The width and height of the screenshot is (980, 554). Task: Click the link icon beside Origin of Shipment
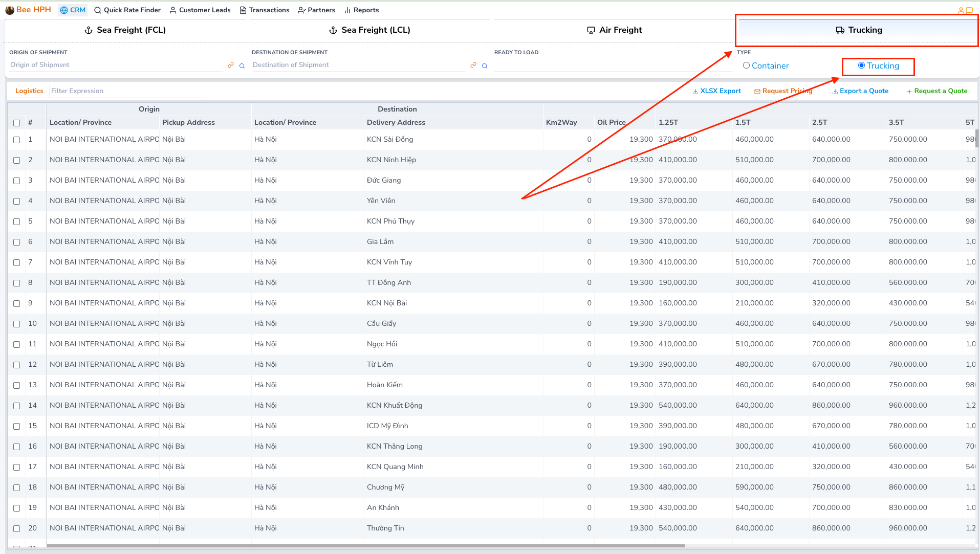pos(231,65)
